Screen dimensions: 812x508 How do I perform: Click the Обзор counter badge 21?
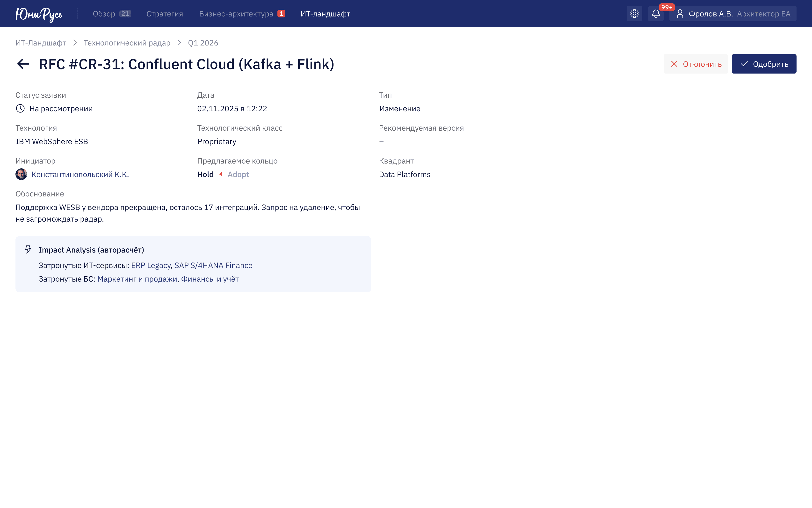tap(125, 14)
